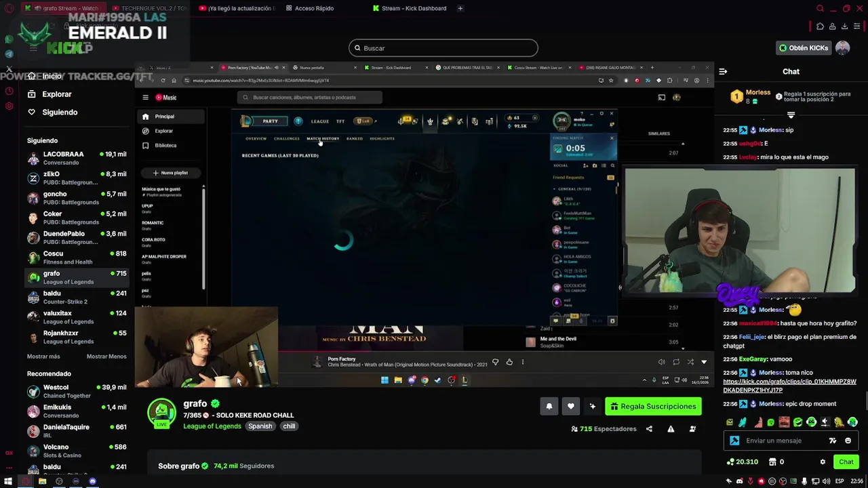Open the system tray hidden icons chevron
Screen dimensions: 868x488
644,380
